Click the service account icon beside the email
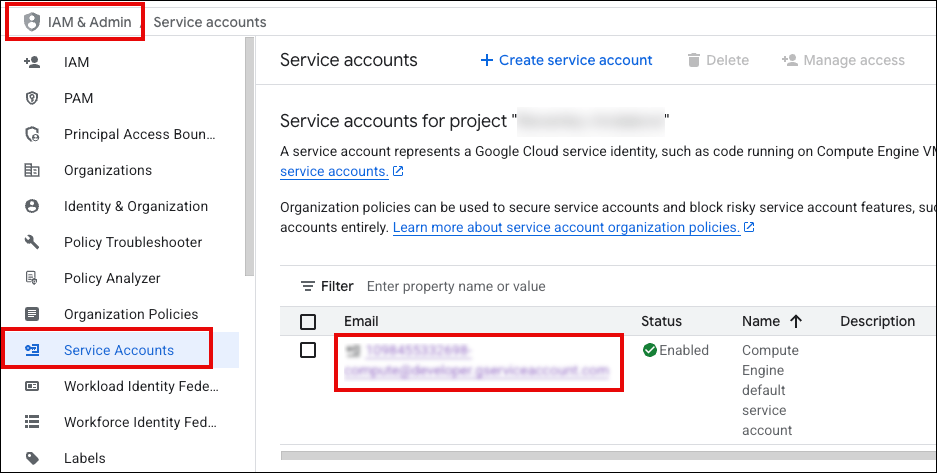Image resolution: width=937 pixels, height=473 pixels. tap(354, 350)
